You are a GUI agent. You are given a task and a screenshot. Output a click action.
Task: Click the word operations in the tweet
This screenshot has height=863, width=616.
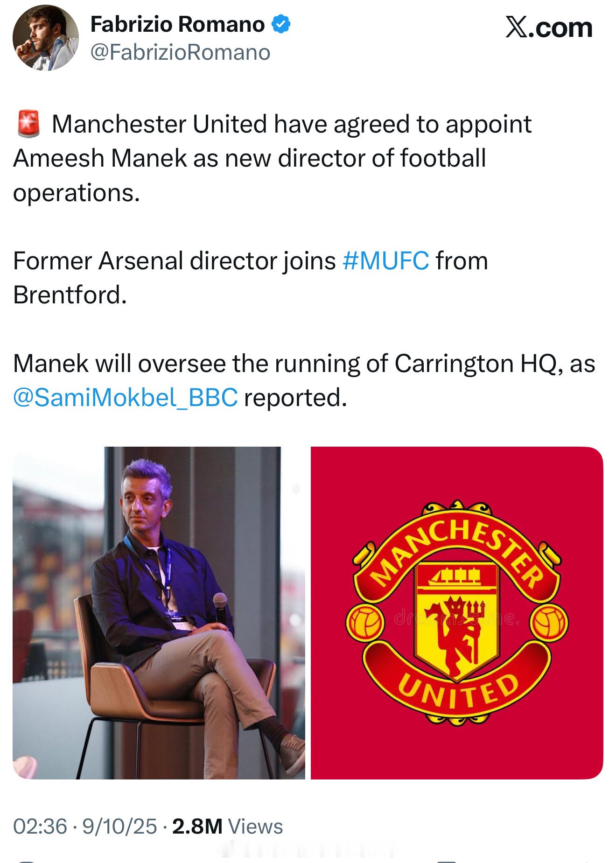tap(76, 193)
